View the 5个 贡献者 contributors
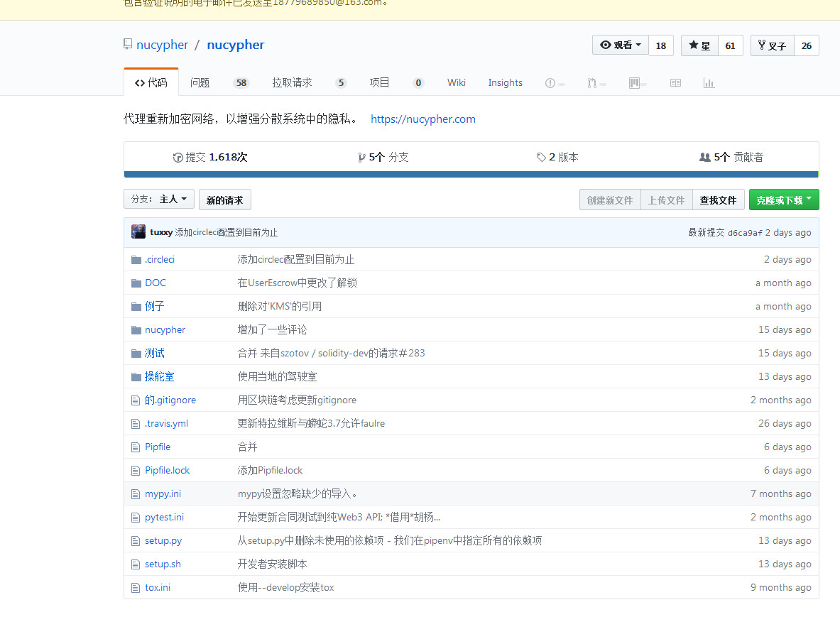 pyautogui.click(x=731, y=157)
